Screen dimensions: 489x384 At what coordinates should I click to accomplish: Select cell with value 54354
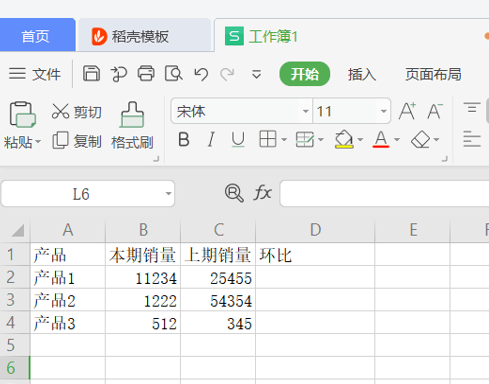pos(218,300)
